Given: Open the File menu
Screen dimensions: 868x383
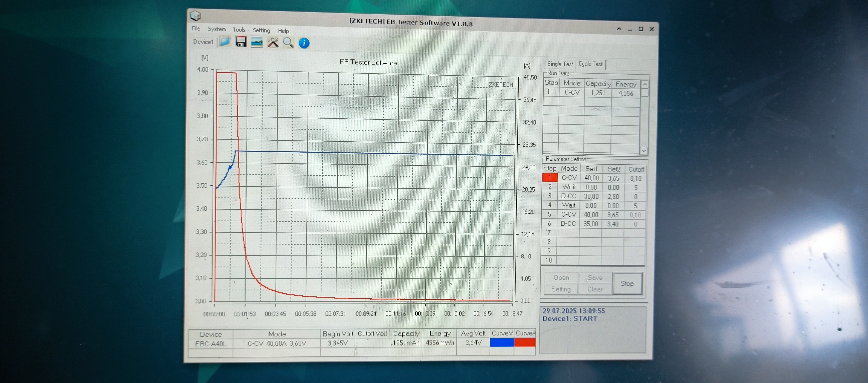Looking at the screenshot, I should coord(196,29).
